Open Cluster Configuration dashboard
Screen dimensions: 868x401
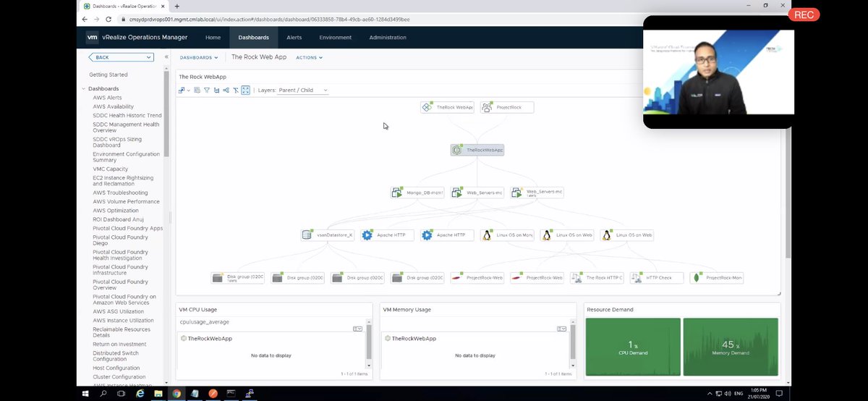pos(119,376)
